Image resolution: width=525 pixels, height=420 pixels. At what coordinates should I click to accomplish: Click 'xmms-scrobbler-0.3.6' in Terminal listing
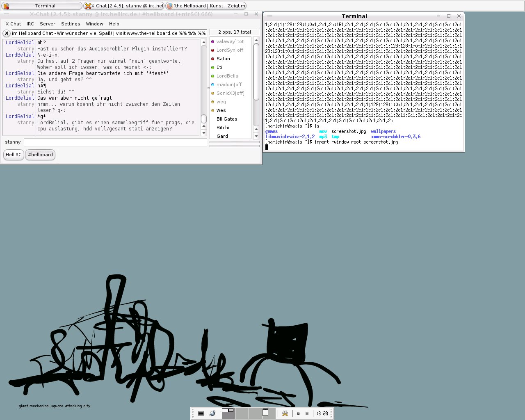tap(396, 137)
